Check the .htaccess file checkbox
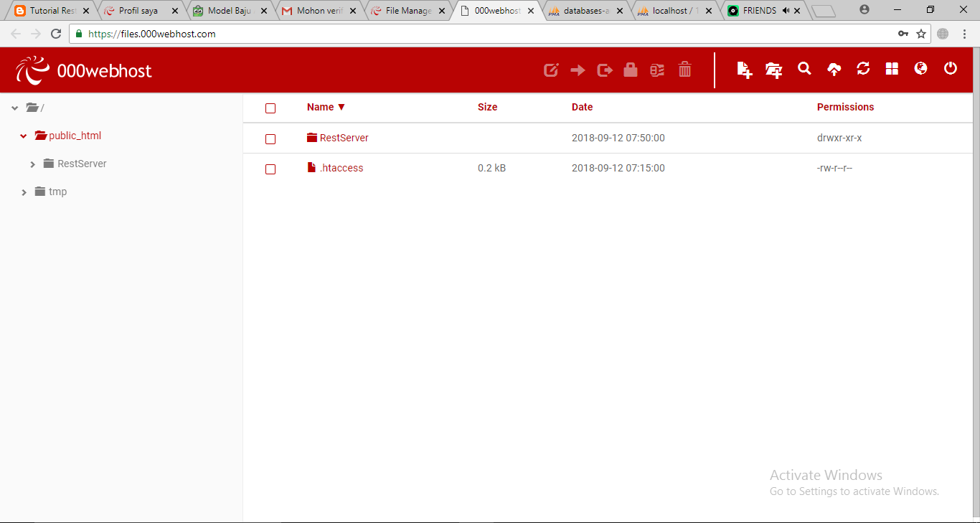980x523 pixels. 270,169
